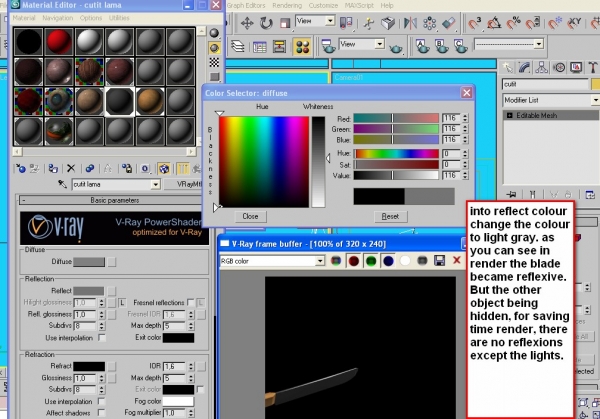The image size is (600, 419).
Task: Open Utilities menu in Material Editor
Action: (119, 18)
